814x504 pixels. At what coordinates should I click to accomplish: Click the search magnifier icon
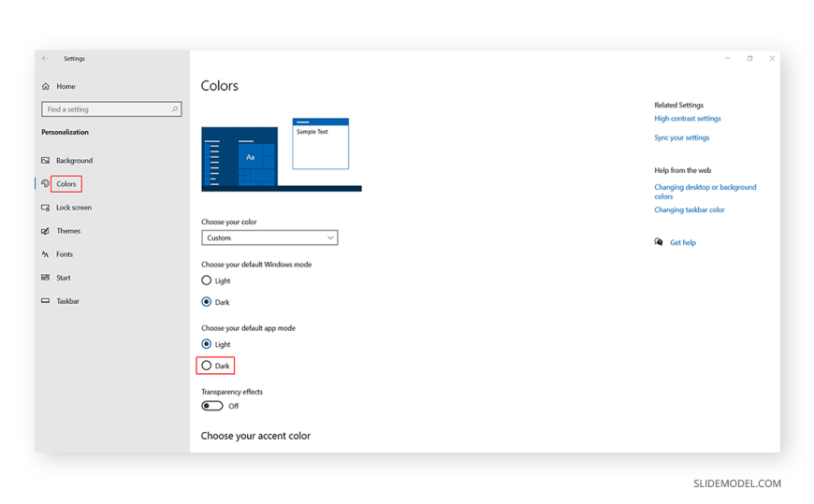point(174,109)
